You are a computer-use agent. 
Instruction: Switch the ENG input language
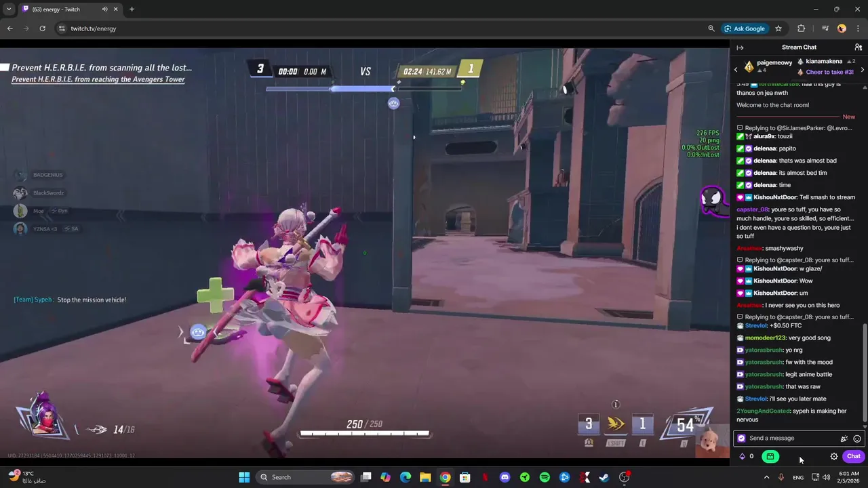798,477
